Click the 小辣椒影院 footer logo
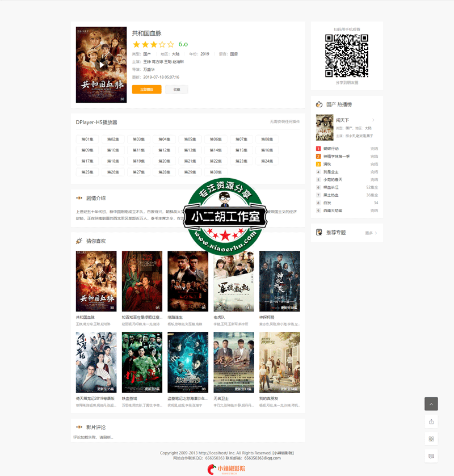The image size is (454, 476). coord(227,469)
